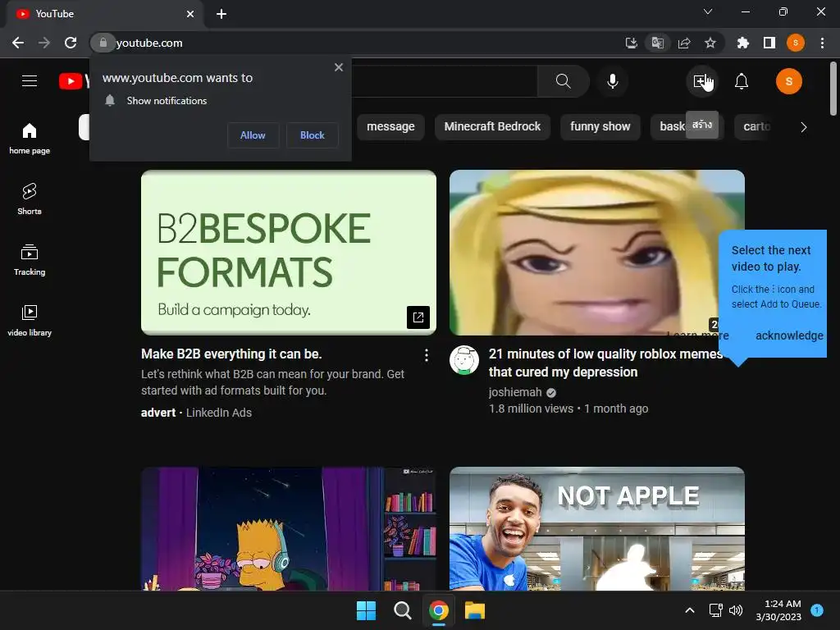Reload the page

(71, 43)
